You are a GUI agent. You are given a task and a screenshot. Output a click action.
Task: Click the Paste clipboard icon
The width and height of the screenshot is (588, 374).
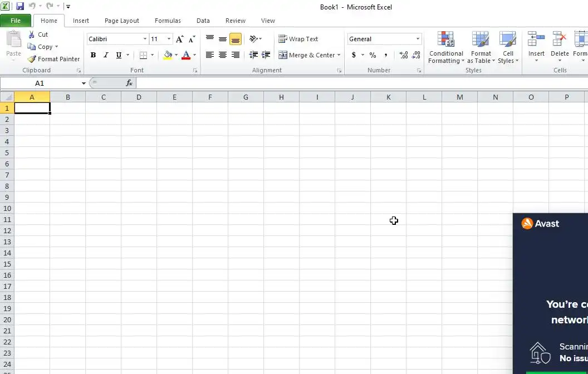click(x=14, y=40)
